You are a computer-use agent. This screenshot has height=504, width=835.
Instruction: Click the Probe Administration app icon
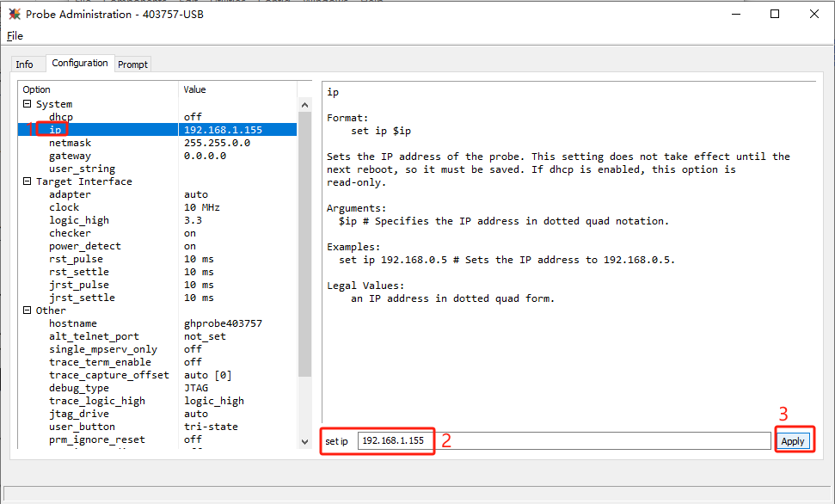pos(15,14)
